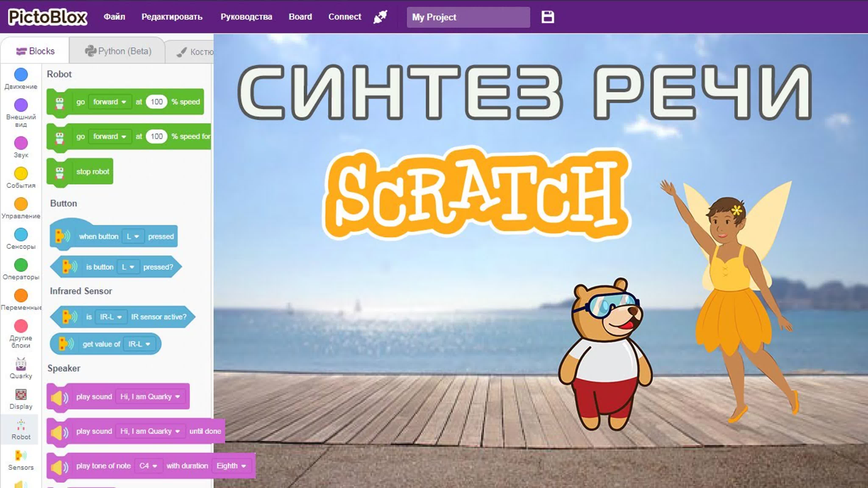Click the 'is button pressed?' block icon
The height and width of the screenshot is (488, 868).
coord(70,267)
